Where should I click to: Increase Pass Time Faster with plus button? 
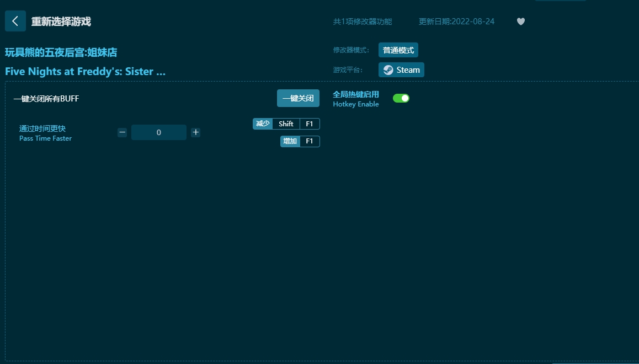coord(195,132)
